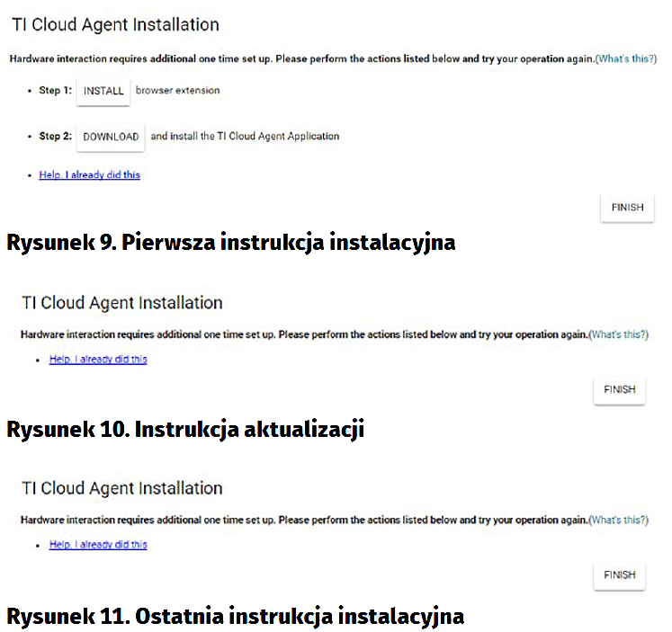Click the 'Step 1:' label
The image size is (672, 632).
(55, 91)
